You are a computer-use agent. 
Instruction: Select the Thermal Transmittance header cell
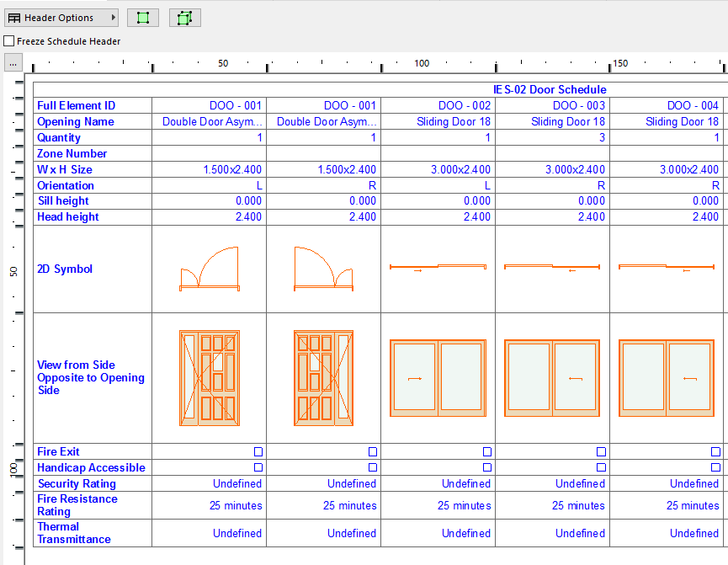[x=93, y=533]
